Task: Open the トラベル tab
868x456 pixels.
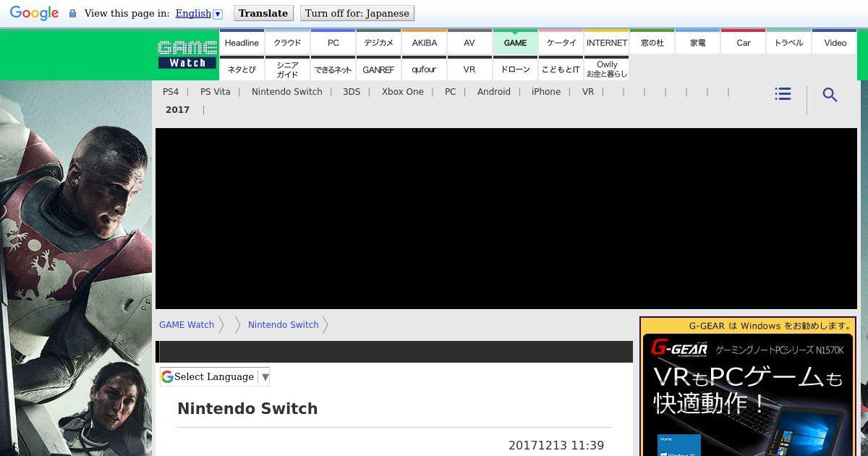Action: [x=788, y=42]
